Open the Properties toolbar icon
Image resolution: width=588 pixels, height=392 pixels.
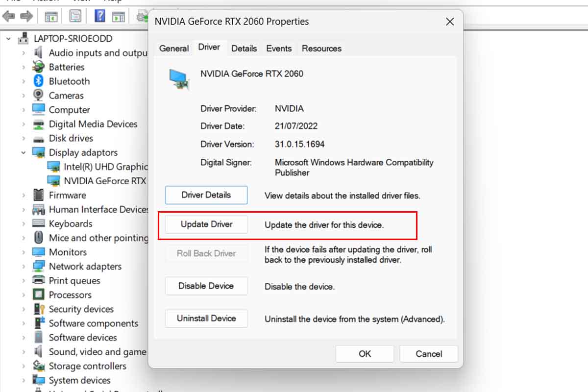tap(75, 17)
